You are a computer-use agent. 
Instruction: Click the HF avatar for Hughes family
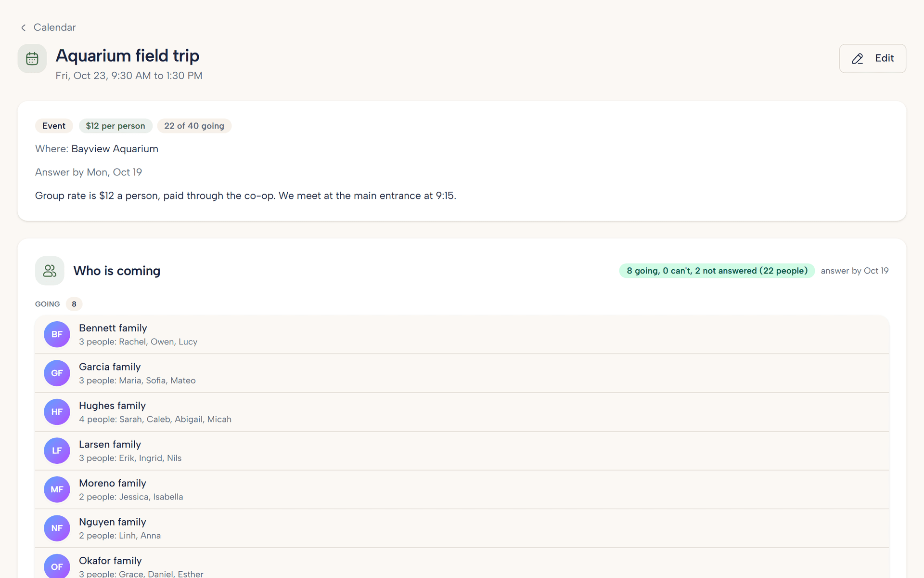pyautogui.click(x=57, y=412)
